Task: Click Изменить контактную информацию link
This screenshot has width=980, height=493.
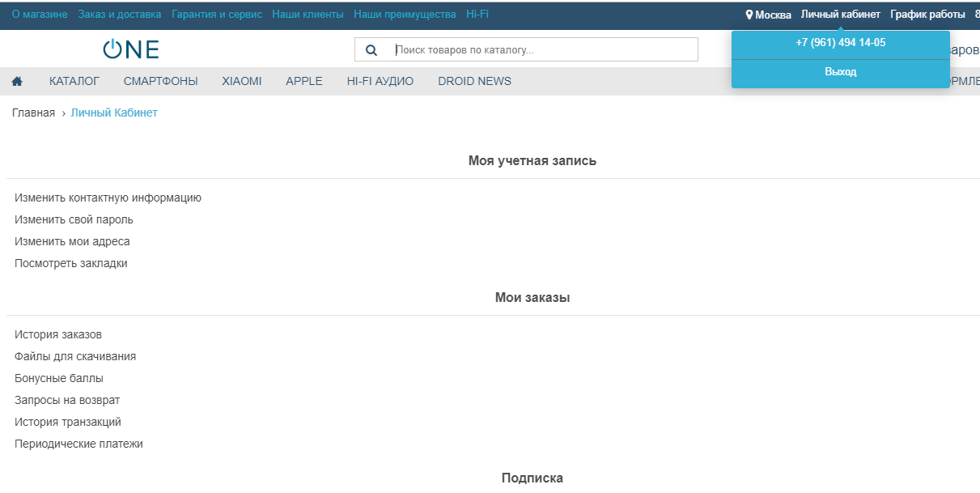Action: pos(108,198)
